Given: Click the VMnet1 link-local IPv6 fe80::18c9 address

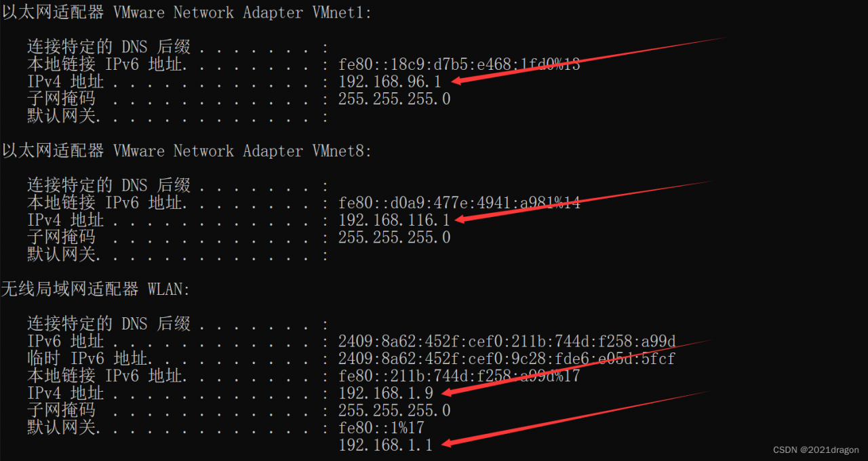Looking at the screenshot, I should [x=460, y=65].
